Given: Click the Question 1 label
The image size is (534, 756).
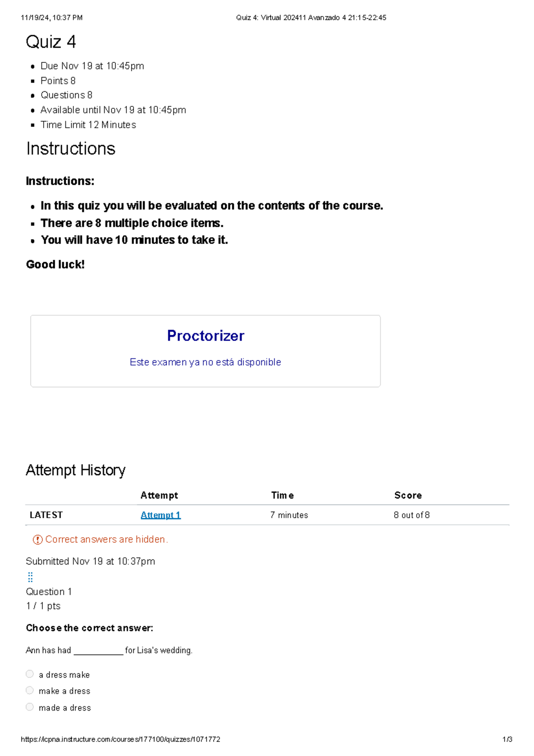Looking at the screenshot, I should coord(49,592).
